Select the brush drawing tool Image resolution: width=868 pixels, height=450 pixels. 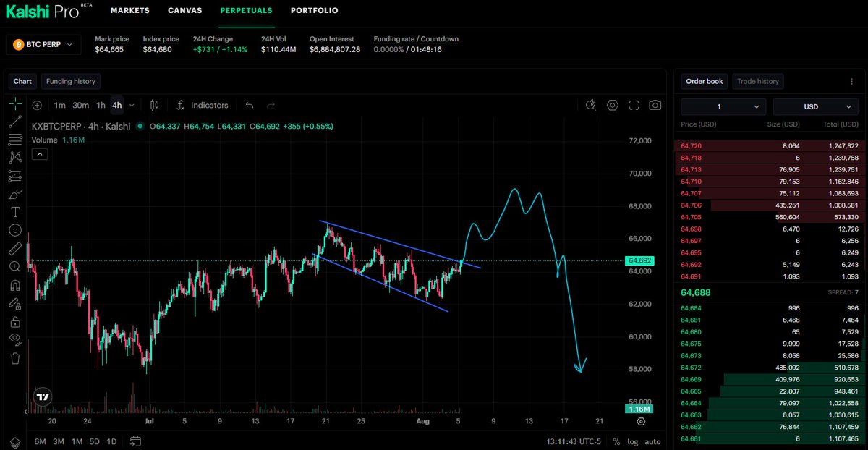15,194
